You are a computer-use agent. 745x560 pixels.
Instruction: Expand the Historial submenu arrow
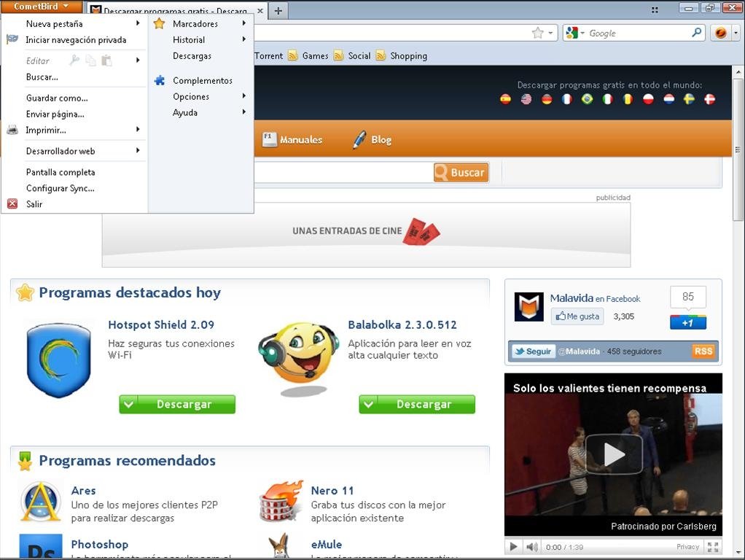(243, 39)
